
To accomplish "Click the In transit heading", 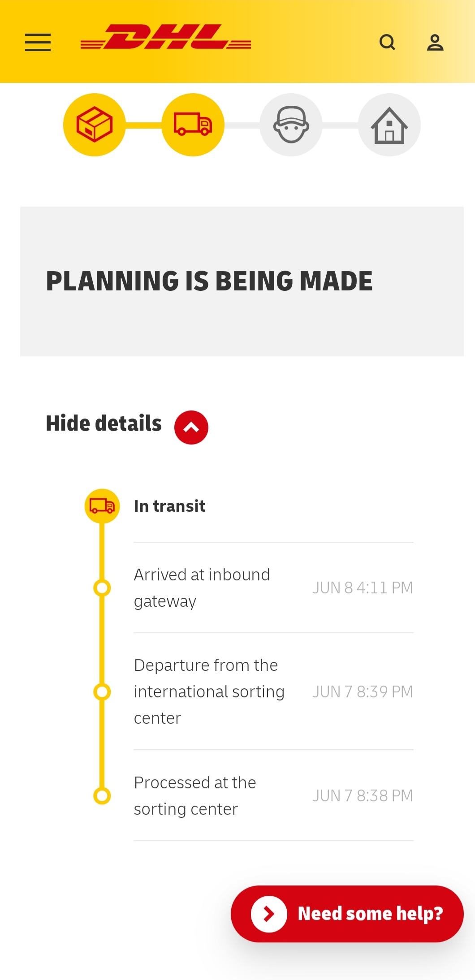I will [x=169, y=506].
